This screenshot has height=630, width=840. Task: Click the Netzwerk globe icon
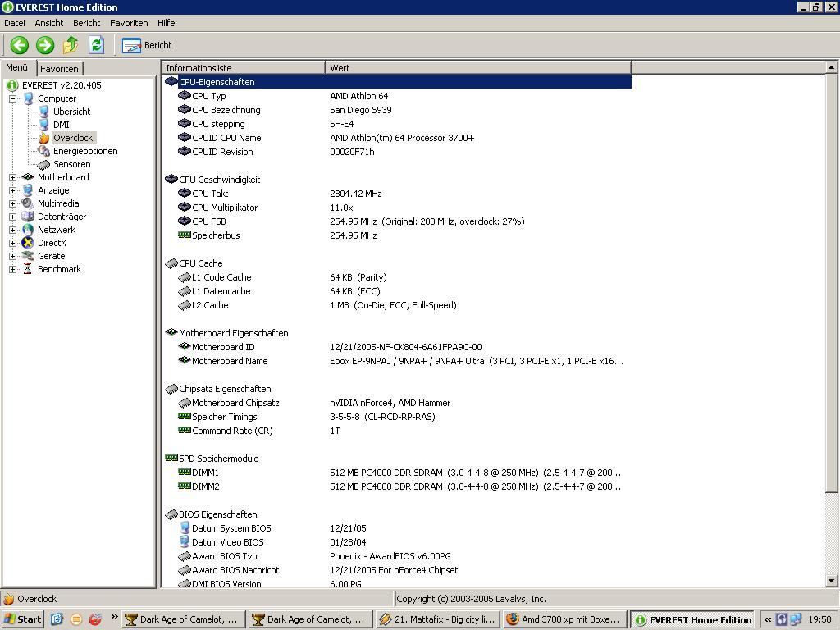click(28, 230)
